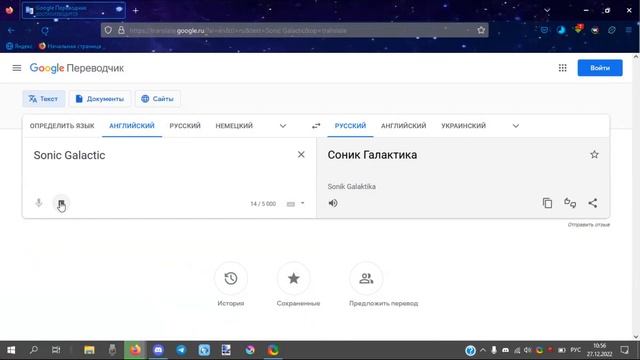
Task: Open the virtual keyboard icon
Action: coord(291,204)
